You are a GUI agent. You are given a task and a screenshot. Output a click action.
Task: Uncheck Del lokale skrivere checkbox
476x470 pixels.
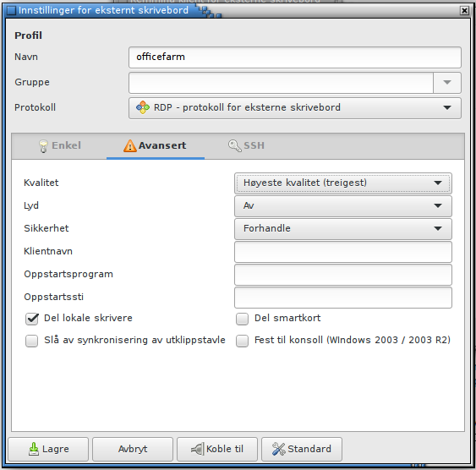tap(32, 319)
